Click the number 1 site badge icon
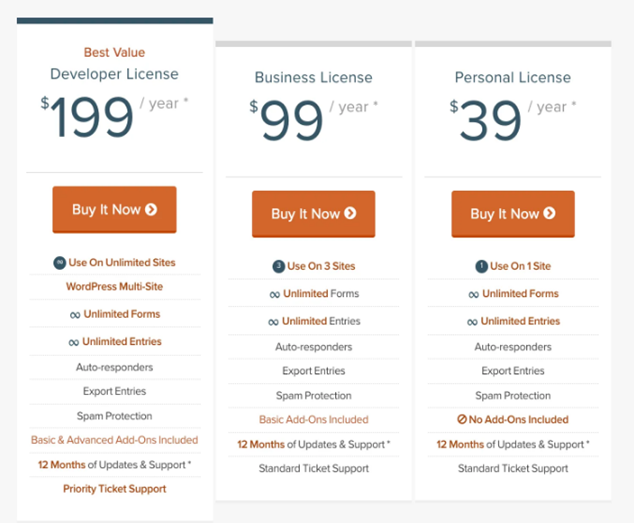Screen dimensions: 634x523 point(481,267)
